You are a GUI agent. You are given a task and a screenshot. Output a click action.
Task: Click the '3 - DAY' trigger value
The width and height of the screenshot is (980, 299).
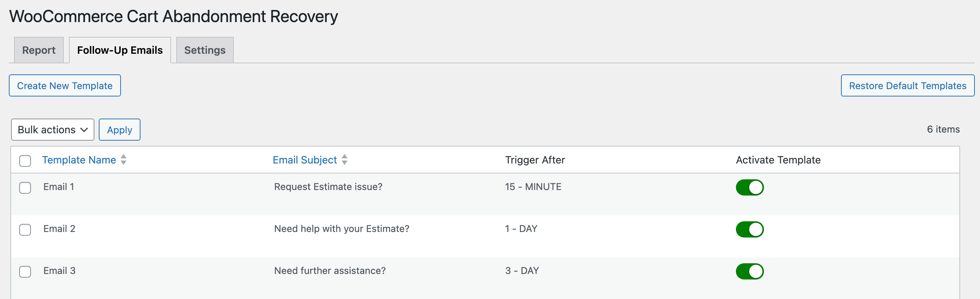pos(522,271)
